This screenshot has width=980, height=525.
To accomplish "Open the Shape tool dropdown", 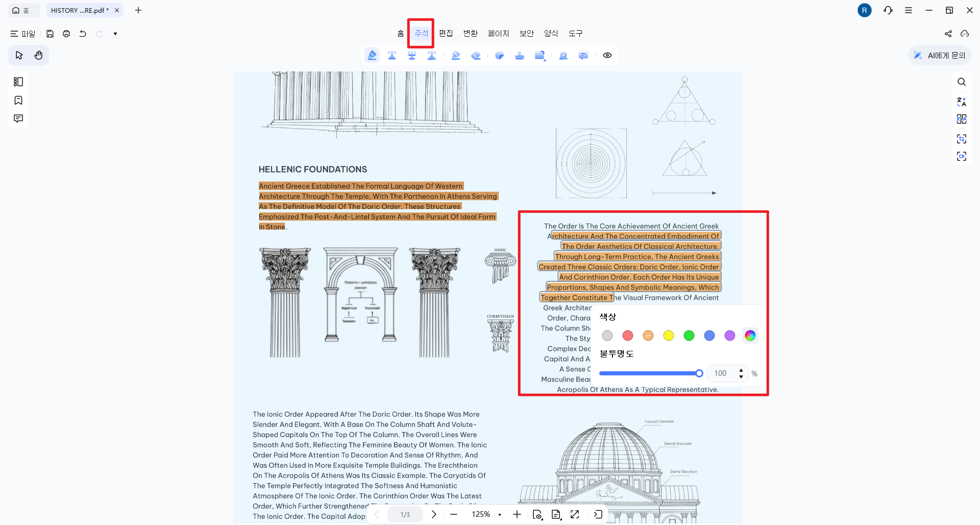I will pos(540,55).
